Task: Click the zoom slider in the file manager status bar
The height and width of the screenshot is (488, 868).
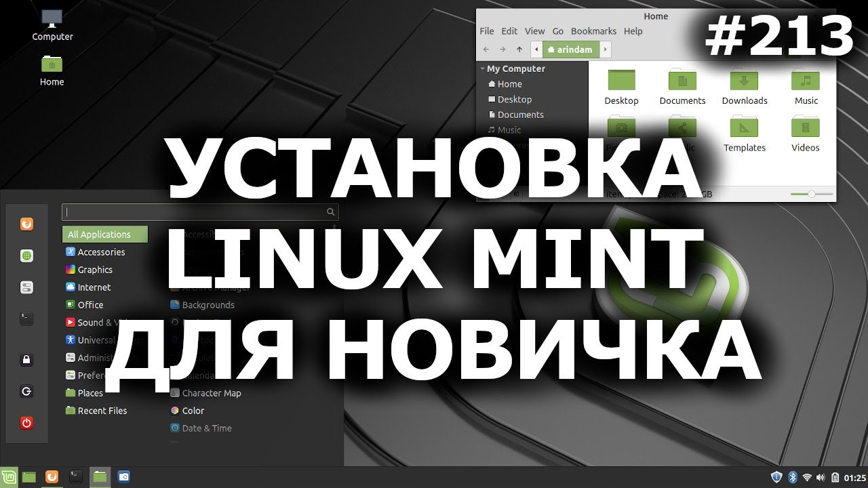Action: (812, 195)
